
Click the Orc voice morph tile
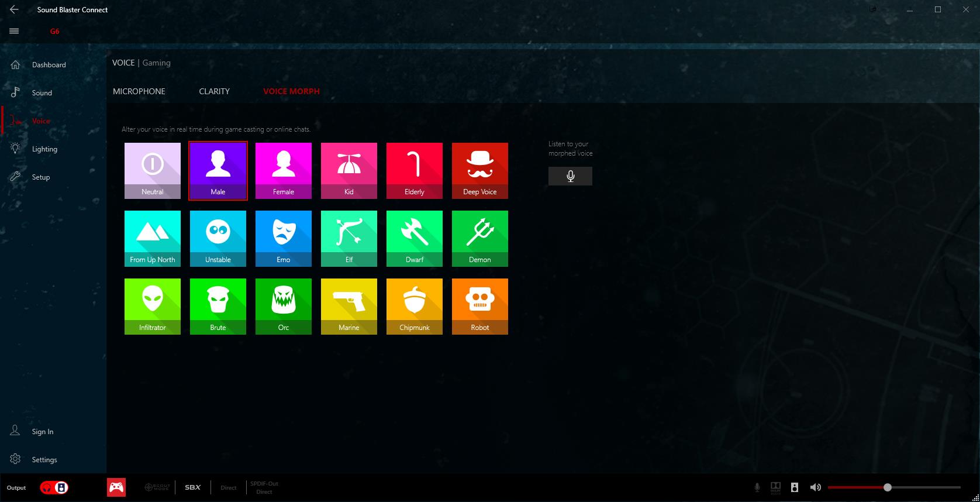283,306
